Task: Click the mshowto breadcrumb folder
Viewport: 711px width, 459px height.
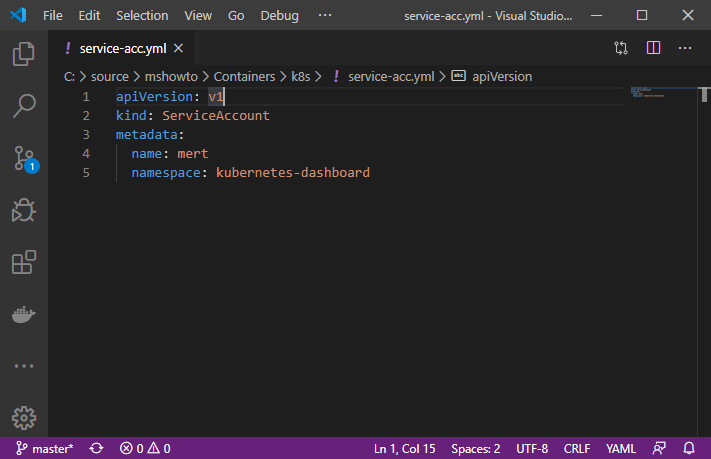Action: coord(171,77)
